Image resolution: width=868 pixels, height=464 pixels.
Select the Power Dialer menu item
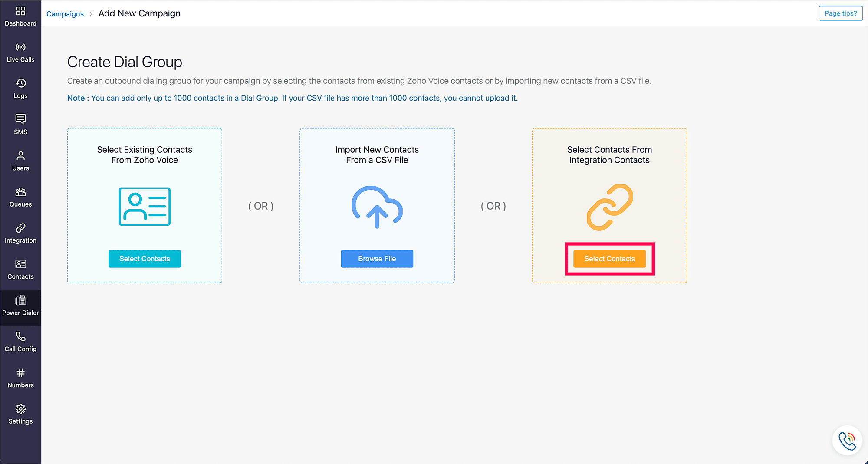tap(20, 306)
